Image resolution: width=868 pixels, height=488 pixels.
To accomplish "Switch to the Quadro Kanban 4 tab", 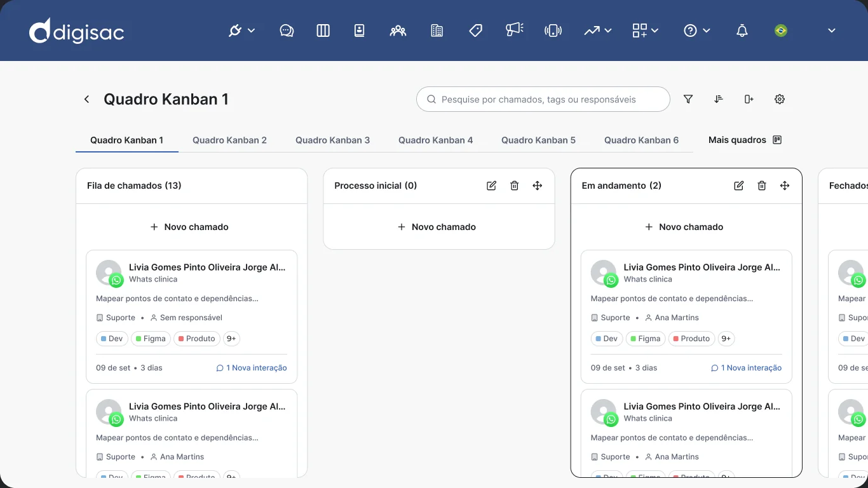I will pyautogui.click(x=435, y=140).
